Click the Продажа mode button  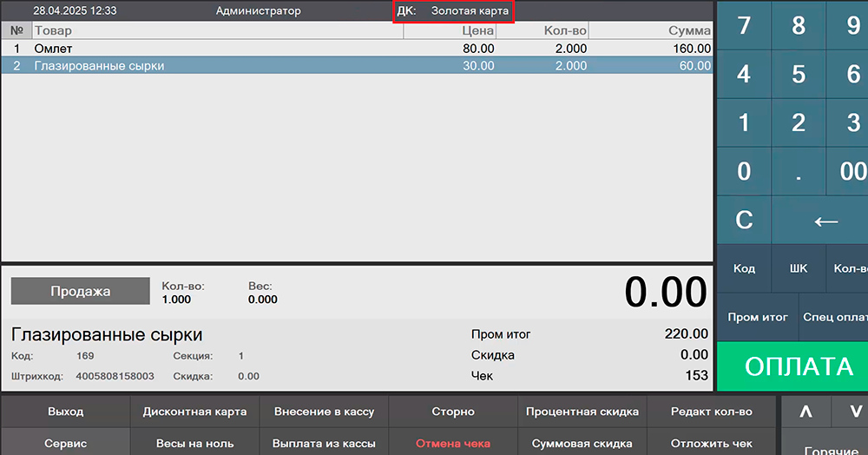coord(80,291)
